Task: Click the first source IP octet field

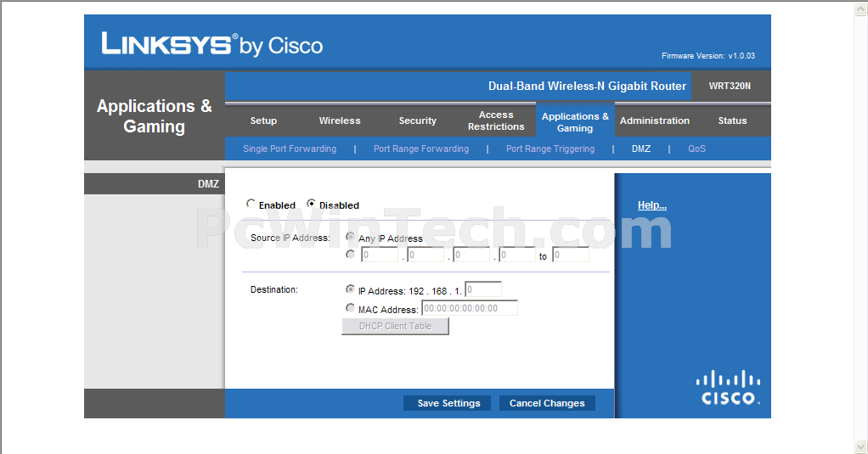Action: tap(379, 255)
